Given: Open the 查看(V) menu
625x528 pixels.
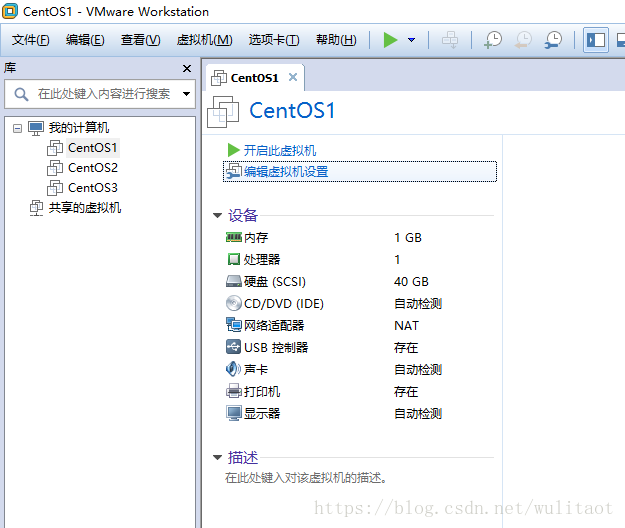Looking at the screenshot, I should 141,40.
